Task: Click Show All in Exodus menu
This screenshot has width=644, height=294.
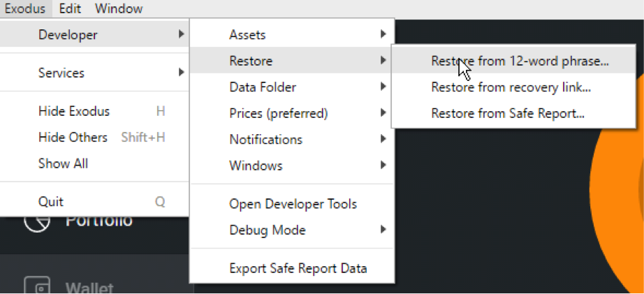Action: (x=94, y=163)
